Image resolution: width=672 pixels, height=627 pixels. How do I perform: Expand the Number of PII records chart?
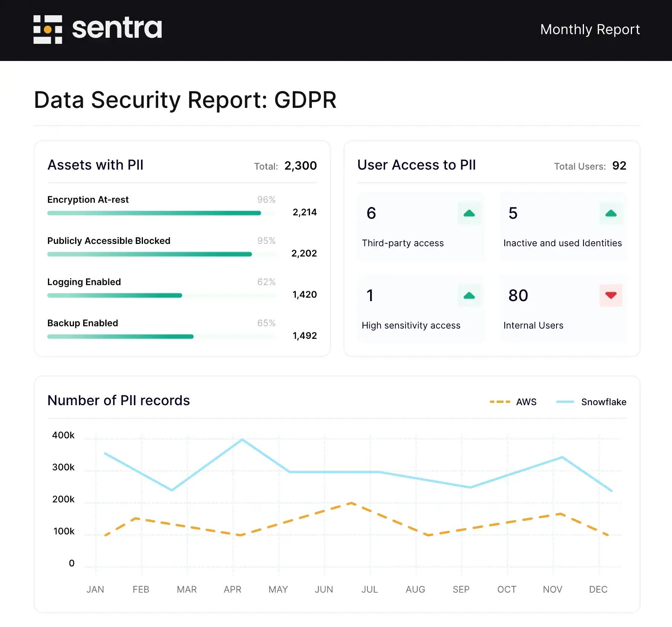118,401
